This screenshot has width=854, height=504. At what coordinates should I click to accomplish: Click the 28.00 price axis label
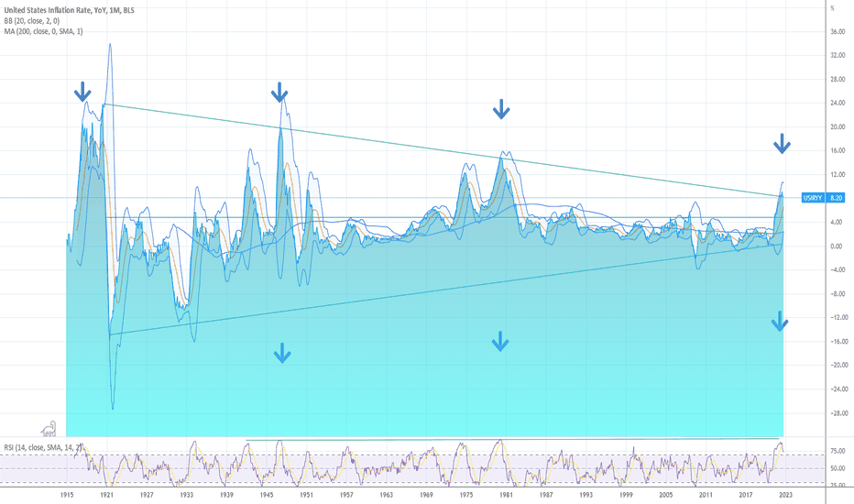point(838,79)
